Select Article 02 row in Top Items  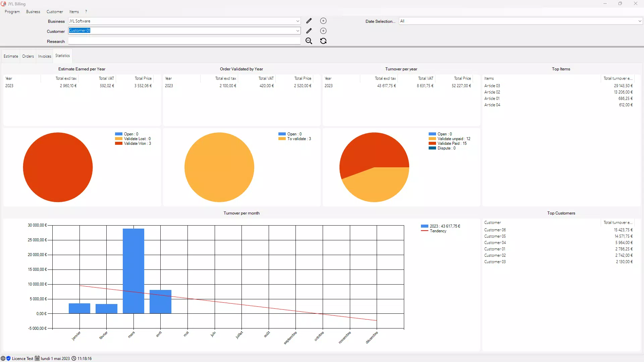coord(558,92)
